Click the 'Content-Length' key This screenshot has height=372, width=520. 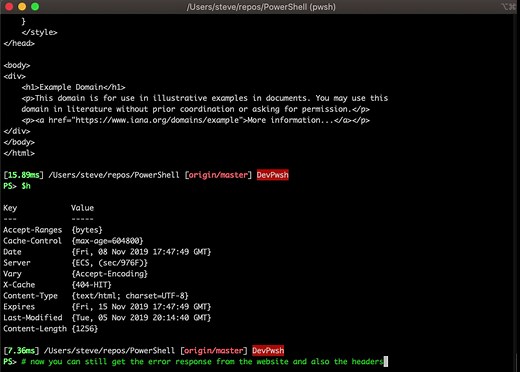pos(35,329)
